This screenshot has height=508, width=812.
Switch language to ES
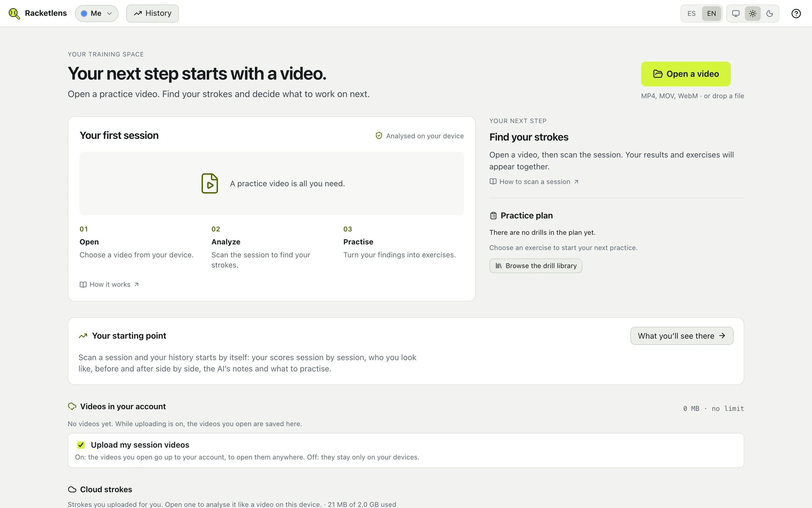[691, 14]
